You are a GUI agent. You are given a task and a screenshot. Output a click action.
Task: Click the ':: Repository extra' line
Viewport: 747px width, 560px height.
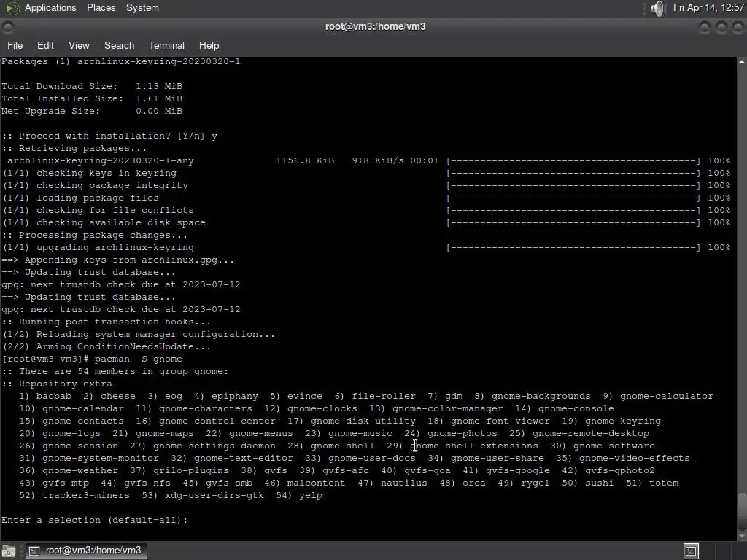pos(57,384)
